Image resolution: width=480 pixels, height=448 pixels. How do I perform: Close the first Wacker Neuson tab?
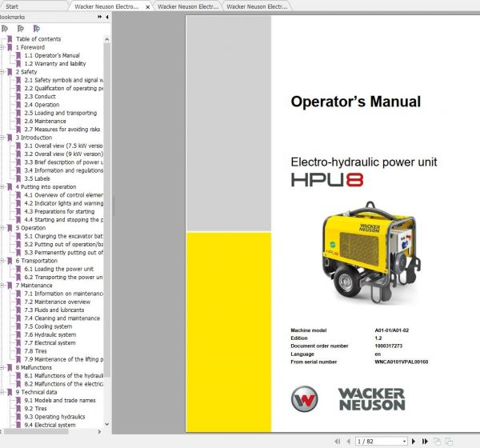[147, 6]
